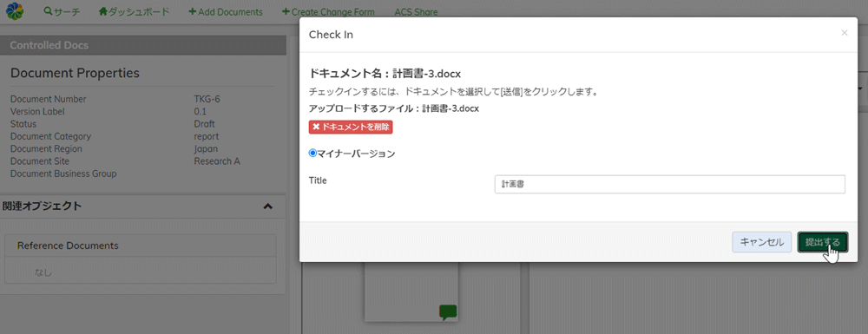Viewport: 868px width, 334px height.
Task: Click the red ドキュメントを削除 button
Action: click(x=351, y=127)
